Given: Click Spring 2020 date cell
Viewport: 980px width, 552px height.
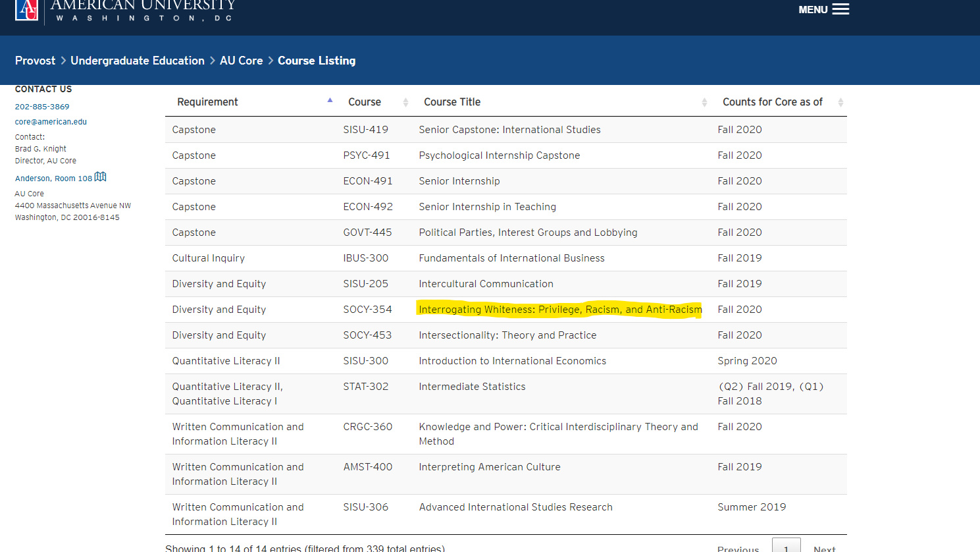Looking at the screenshot, I should (748, 361).
